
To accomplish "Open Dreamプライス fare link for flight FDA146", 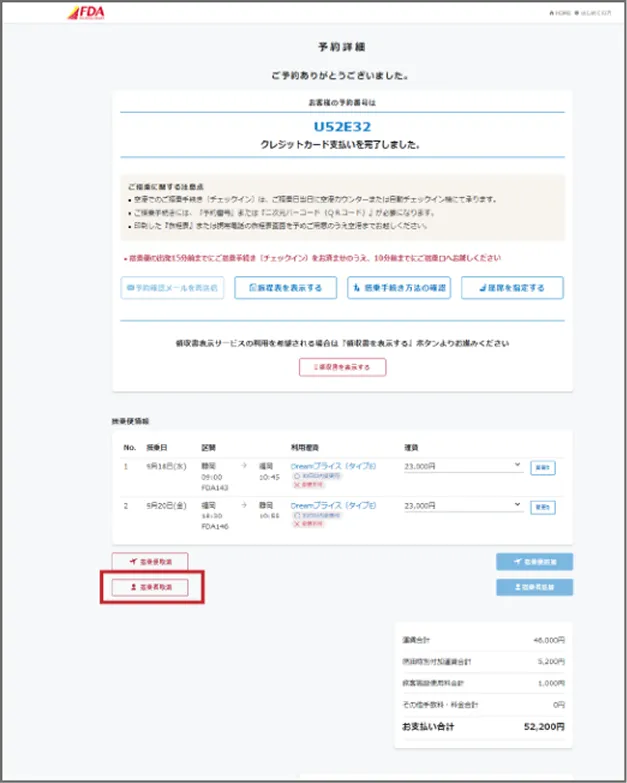I will point(334,506).
